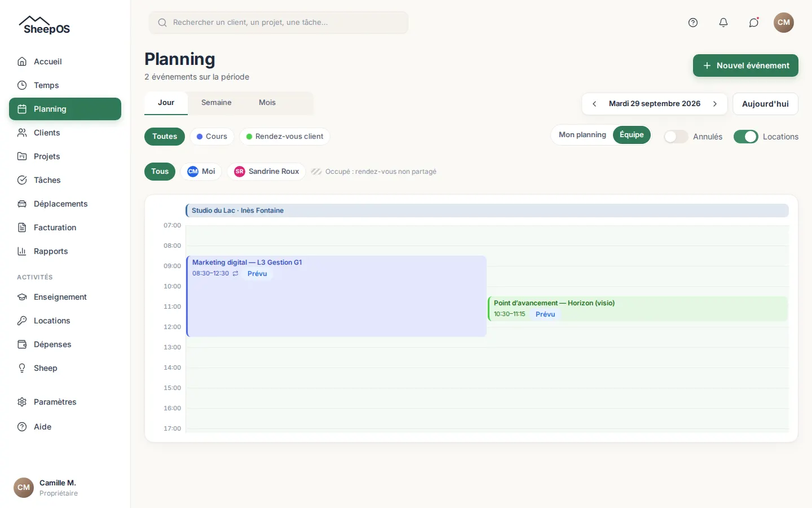
Task: Open Aide in the sidebar
Action: tap(65, 427)
